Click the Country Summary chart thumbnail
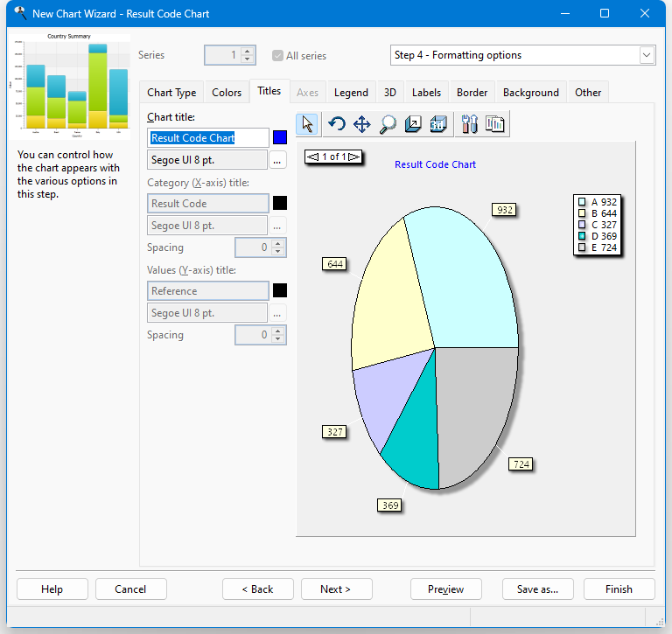Image resolution: width=672 pixels, height=634 pixels. [69, 86]
